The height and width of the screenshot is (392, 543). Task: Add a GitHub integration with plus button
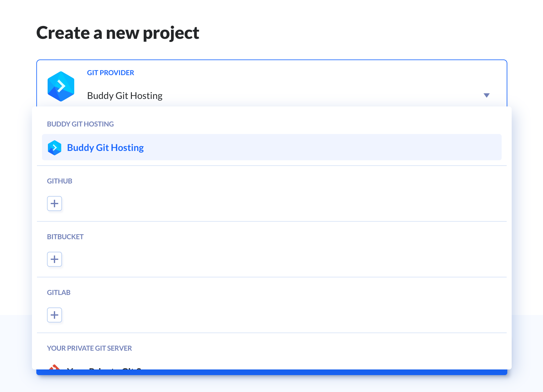point(54,204)
